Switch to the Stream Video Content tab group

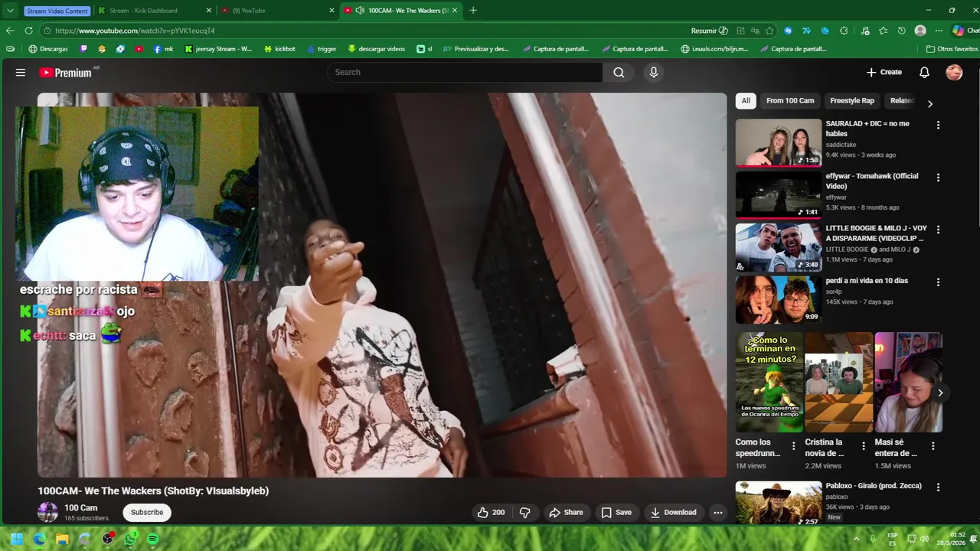point(57,11)
